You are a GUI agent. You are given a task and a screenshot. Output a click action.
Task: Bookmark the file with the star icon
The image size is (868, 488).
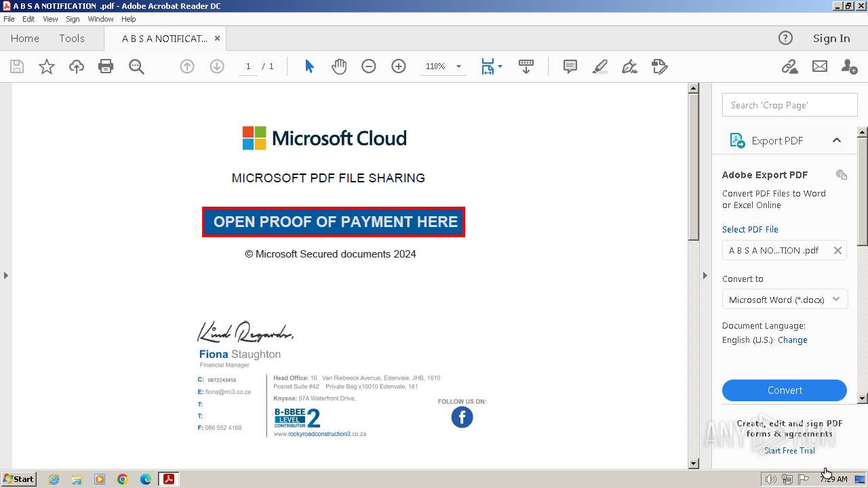[x=47, y=66]
